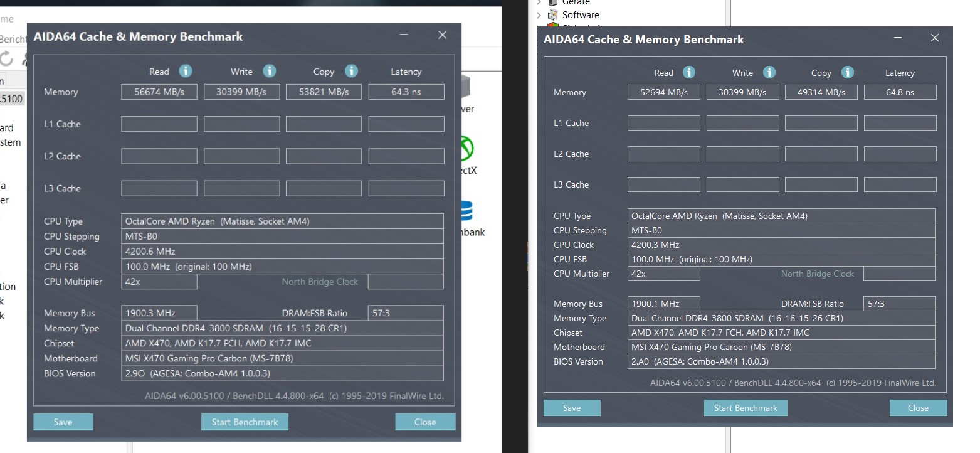Screen dimensions: 980x453
Task: Click the 1900.1 MHz Memory Bus field
Action: pos(664,304)
